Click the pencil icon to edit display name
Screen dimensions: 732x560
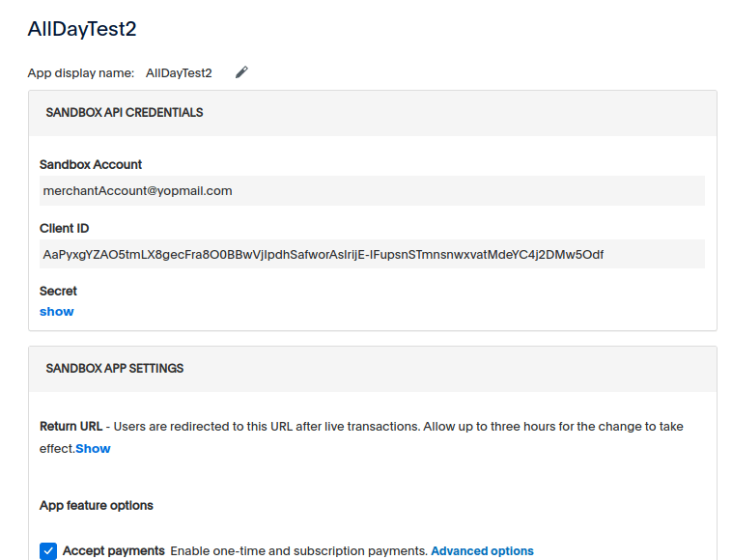coord(241,72)
